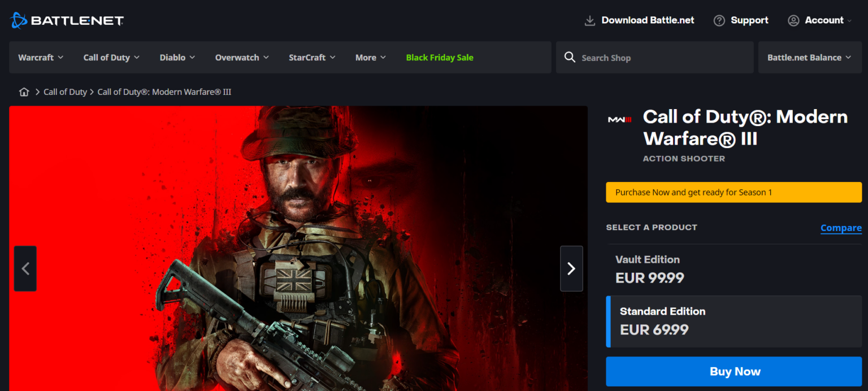Click the home breadcrumb icon
Image resolution: width=868 pixels, height=391 pixels.
click(x=24, y=91)
